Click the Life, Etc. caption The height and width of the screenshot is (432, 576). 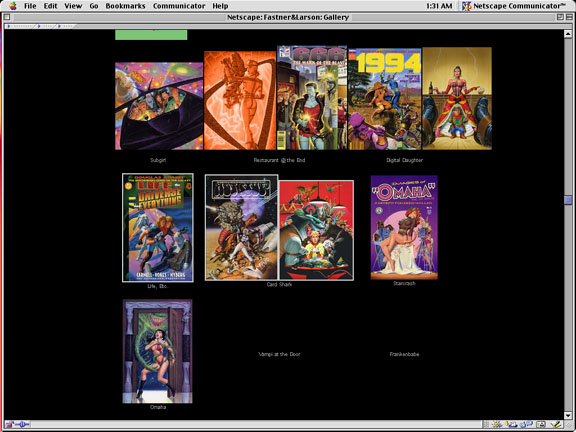(158, 286)
